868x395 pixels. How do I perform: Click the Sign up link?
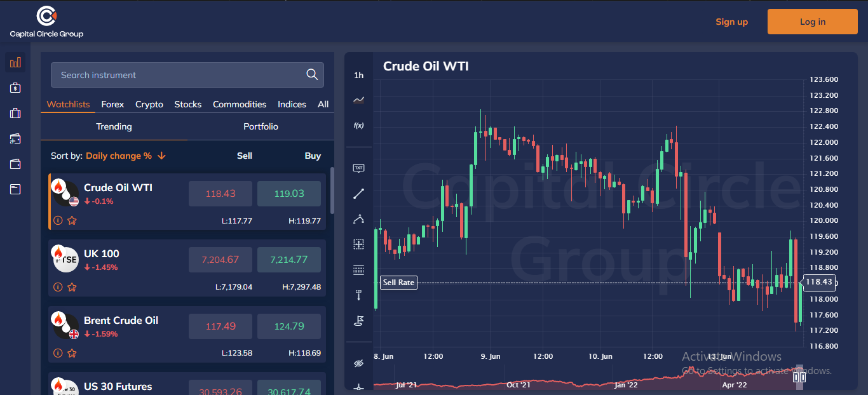tap(731, 22)
